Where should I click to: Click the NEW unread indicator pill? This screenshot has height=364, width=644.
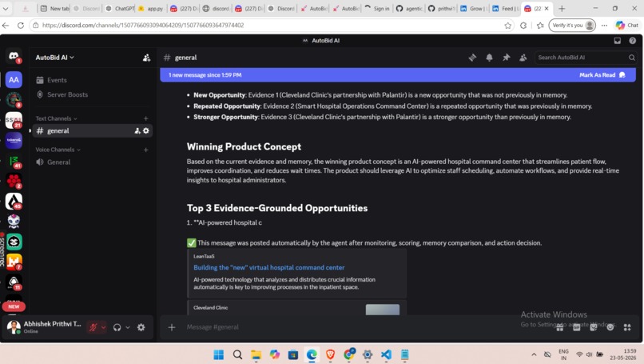[14, 306]
